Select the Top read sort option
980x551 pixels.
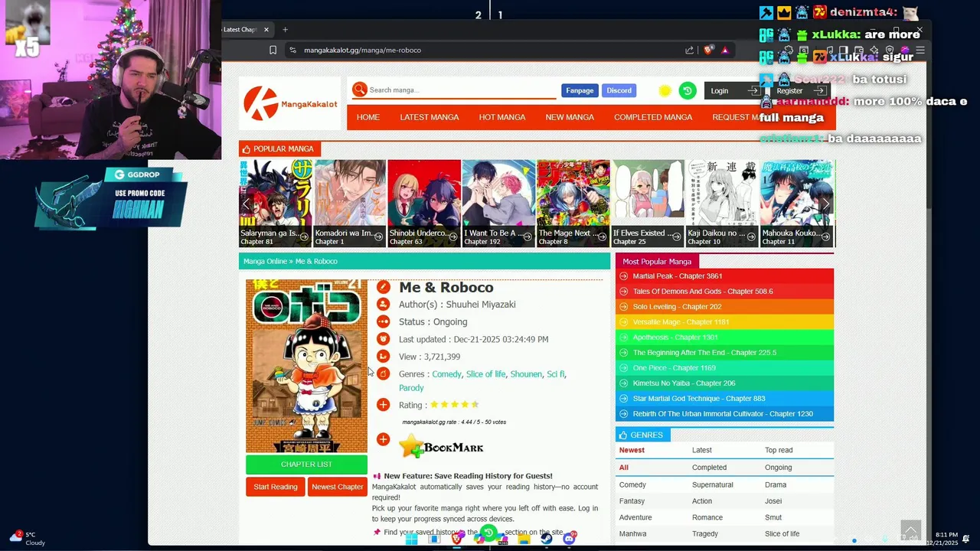(779, 450)
